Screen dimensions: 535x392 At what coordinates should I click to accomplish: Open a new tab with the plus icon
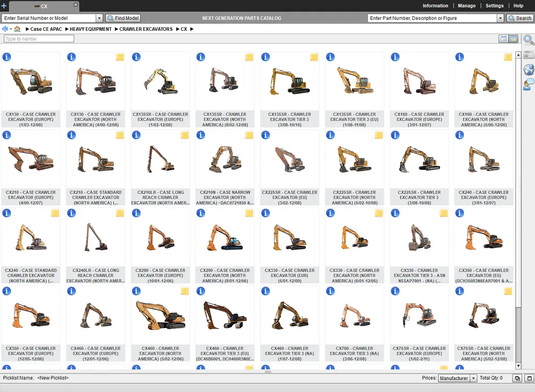point(4,6)
